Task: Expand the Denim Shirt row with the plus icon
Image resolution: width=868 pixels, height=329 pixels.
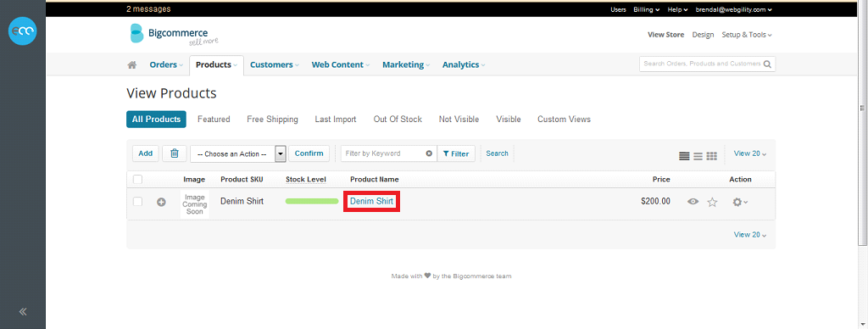Action: tap(161, 202)
